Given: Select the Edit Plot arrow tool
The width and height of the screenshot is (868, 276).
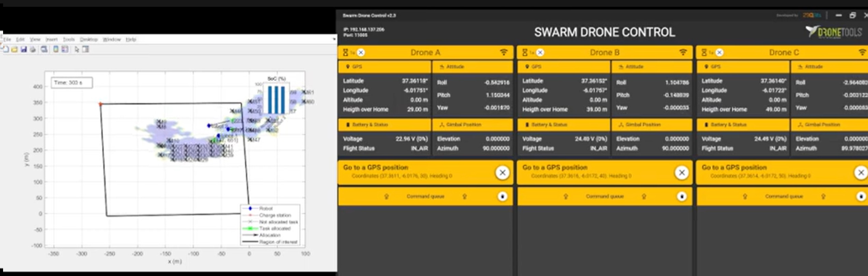Looking at the screenshot, I should pyautogui.click(x=77, y=50).
